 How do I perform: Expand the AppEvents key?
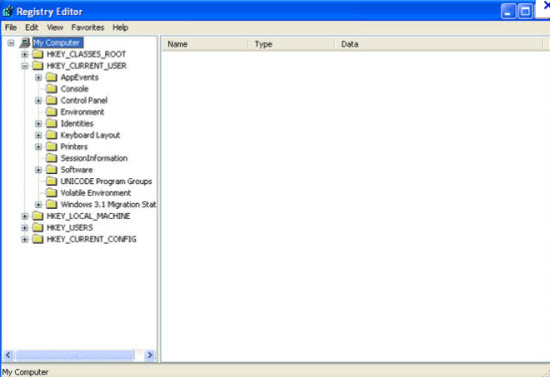click(39, 78)
